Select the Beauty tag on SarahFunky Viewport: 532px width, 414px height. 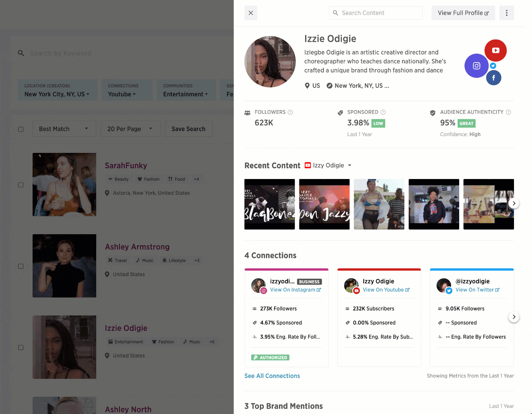tap(118, 179)
